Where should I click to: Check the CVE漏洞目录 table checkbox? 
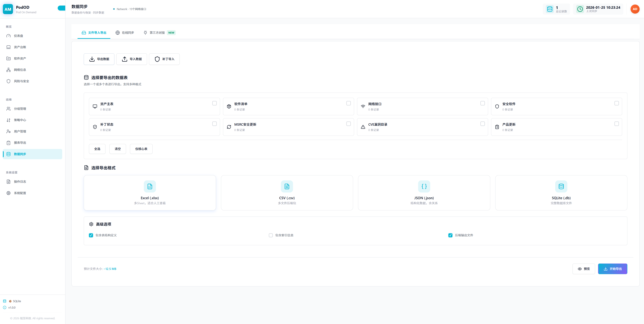point(483,124)
